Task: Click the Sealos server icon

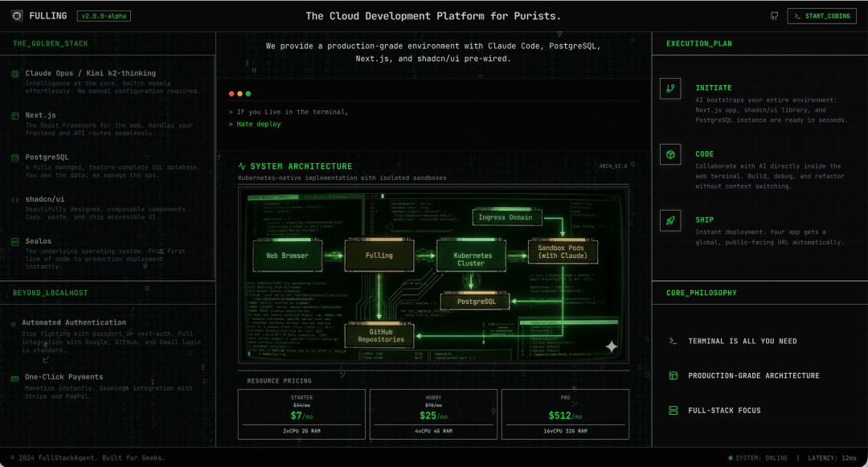Action: point(15,241)
